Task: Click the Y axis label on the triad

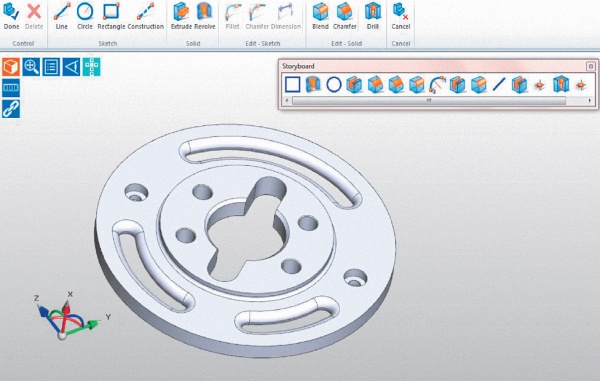Action: pyautogui.click(x=108, y=317)
